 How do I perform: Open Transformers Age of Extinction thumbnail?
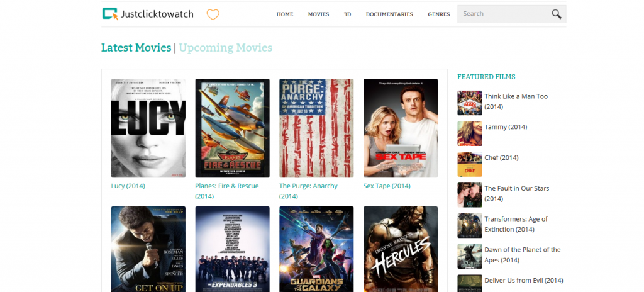pos(470,225)
